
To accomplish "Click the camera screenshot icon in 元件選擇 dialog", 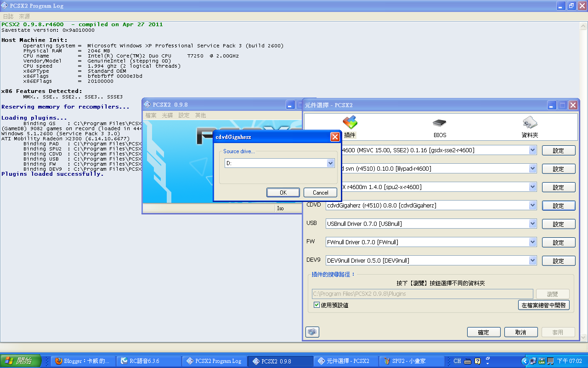I will pos(312,332).
